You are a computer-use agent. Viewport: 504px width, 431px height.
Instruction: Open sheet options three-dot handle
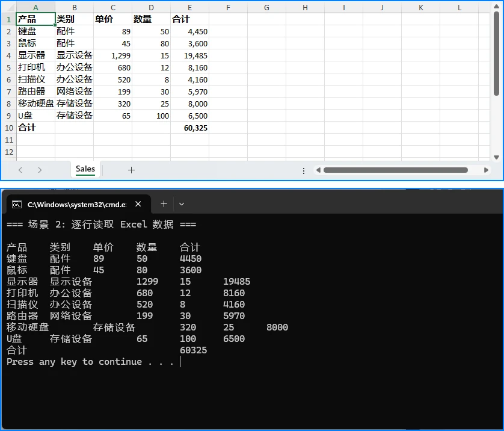pos(304,170)
